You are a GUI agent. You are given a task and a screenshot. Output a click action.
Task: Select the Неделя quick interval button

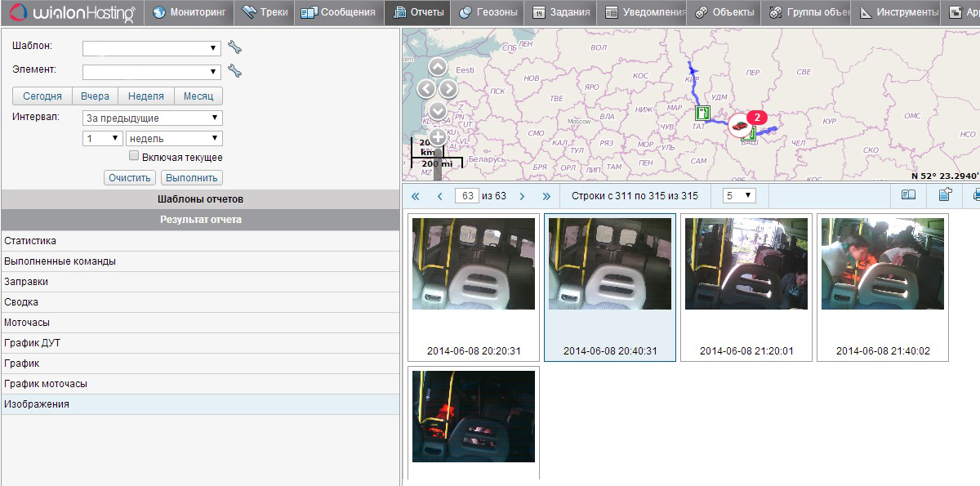click(x=145, y=96)
